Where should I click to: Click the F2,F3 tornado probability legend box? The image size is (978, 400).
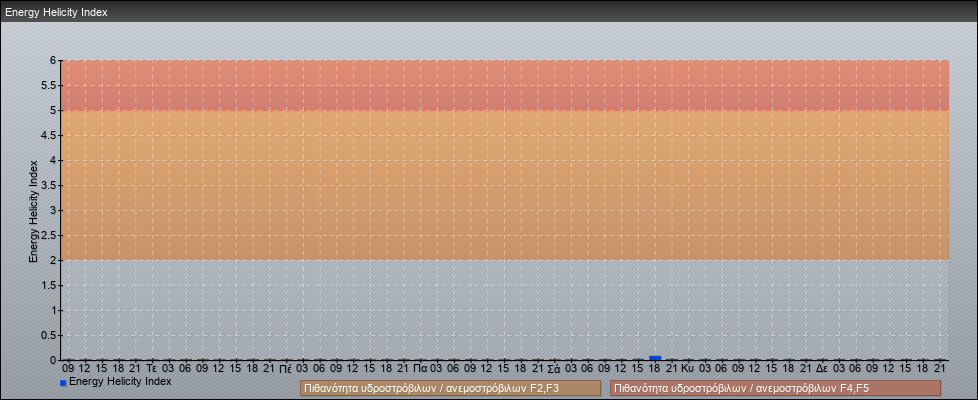click(450, 388)
